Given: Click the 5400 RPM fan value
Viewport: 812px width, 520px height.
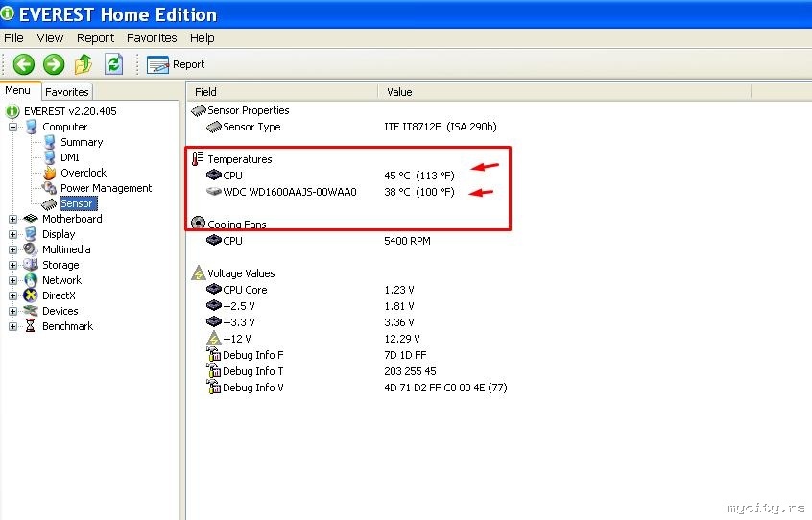Looking at the screenshot, I should (x=407, y=241).
